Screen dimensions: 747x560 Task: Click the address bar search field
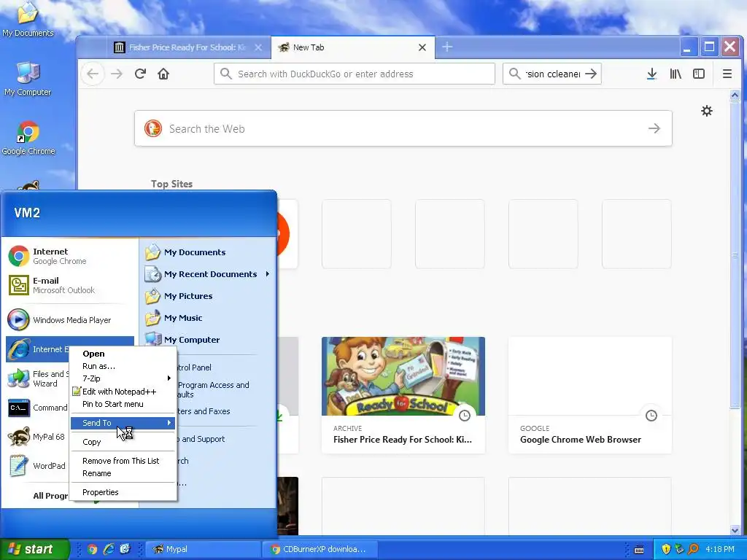click(355, 74)
